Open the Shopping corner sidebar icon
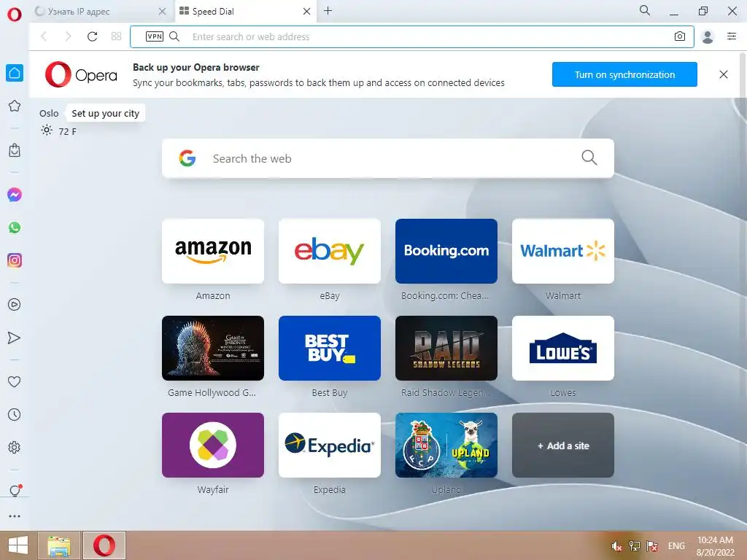The height and width of the screenshot is (560, 747). pyautogui.click(x=15, y=150)
